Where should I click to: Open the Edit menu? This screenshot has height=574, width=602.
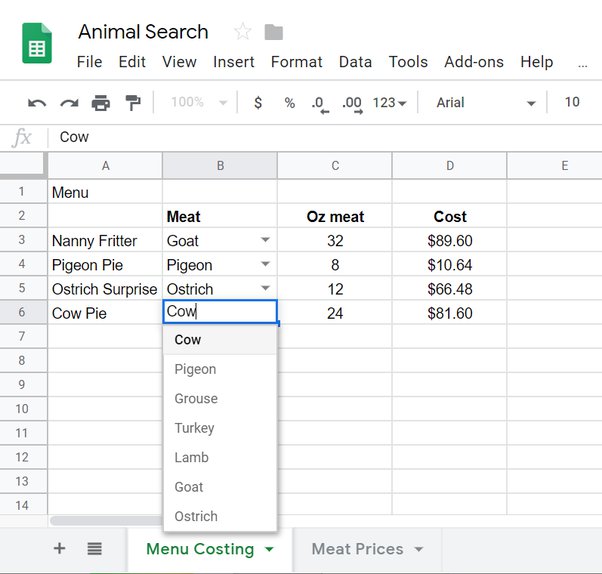click(x=132, y=62)
